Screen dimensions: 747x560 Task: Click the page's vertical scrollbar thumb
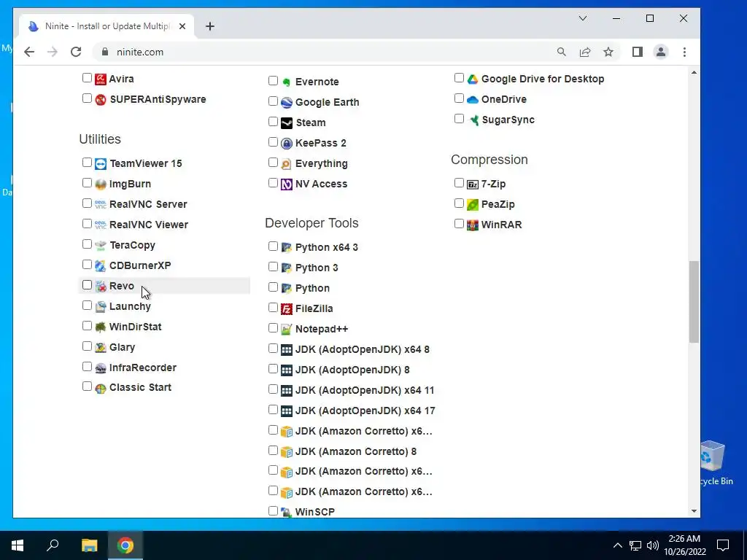694,302
